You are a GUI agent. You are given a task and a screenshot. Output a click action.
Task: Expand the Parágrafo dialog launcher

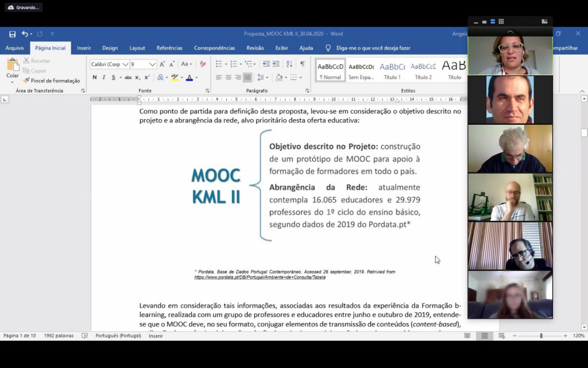click(x=307, y=91)
